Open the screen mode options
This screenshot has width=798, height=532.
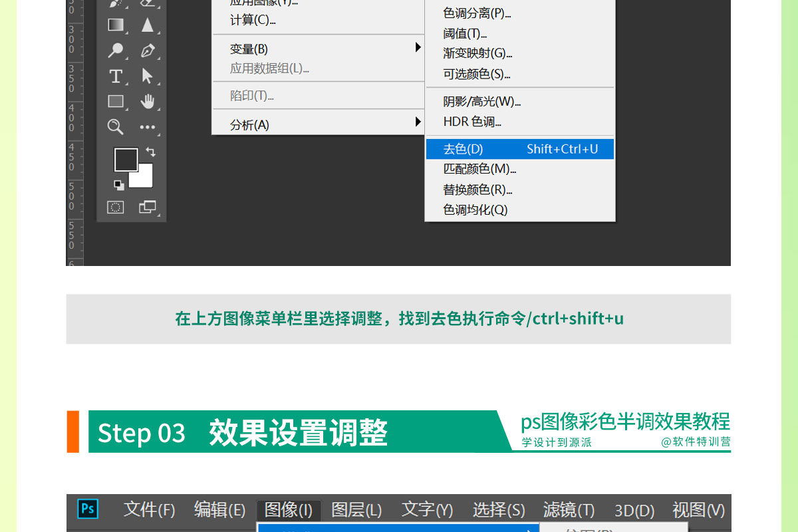pos(147,207)
